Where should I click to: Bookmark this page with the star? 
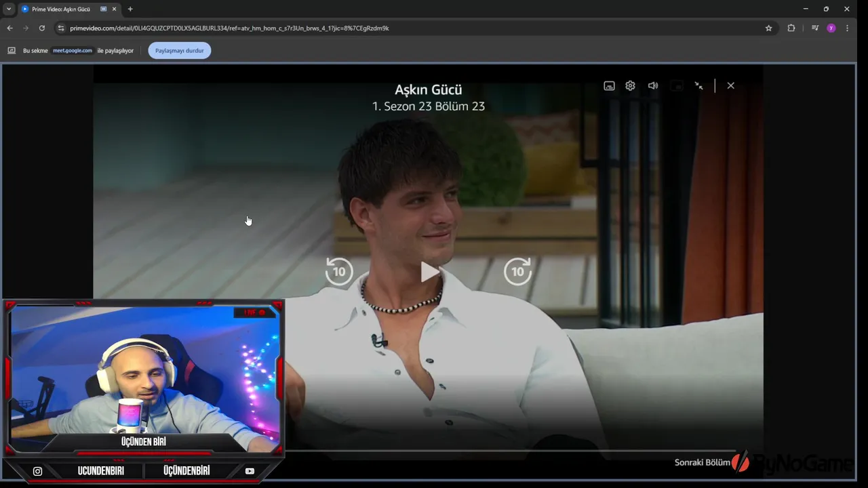click(768, 28)
